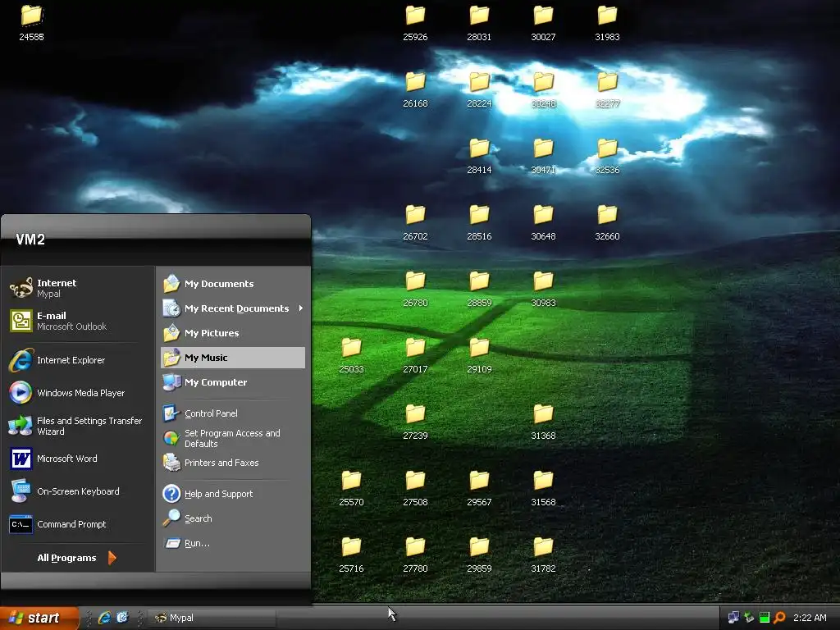This screenshot has height=630, width=840.
Task: Click the Start button
Action: [39, 618]
